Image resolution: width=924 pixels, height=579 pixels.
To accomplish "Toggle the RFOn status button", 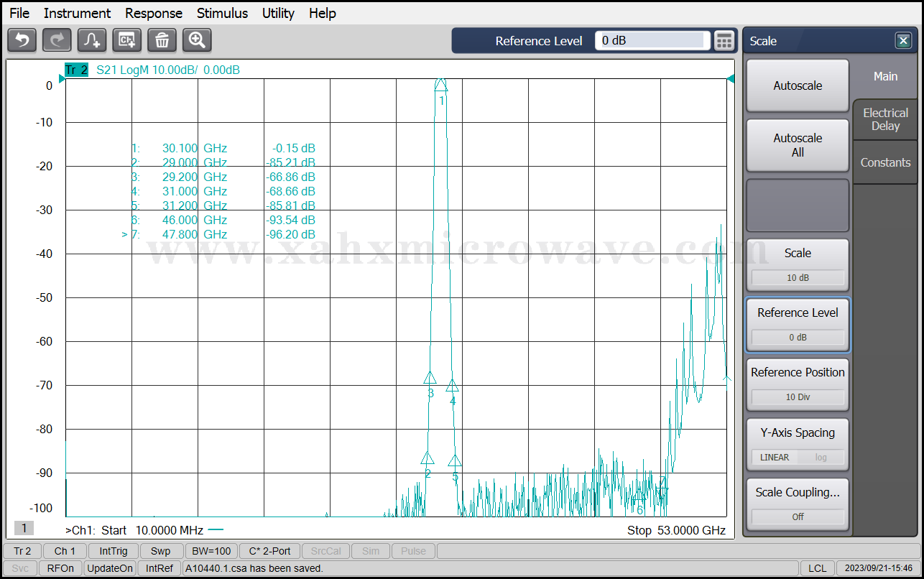I will 60,568.
